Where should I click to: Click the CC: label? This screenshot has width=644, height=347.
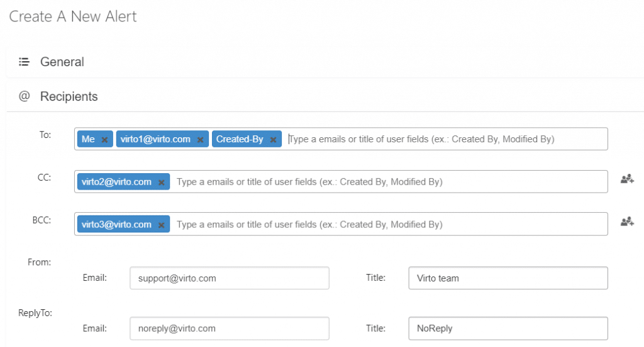(45, 177)
